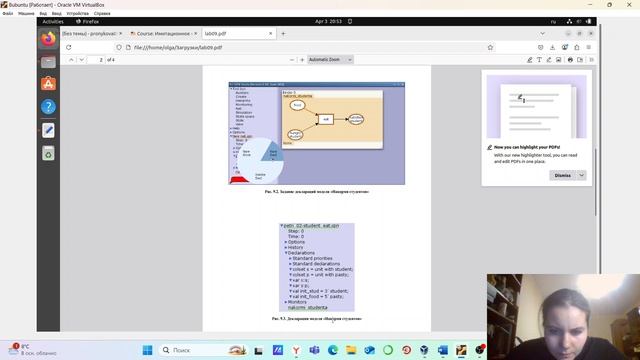Open Firefox from Ubuntu dock

coord(48,39)
